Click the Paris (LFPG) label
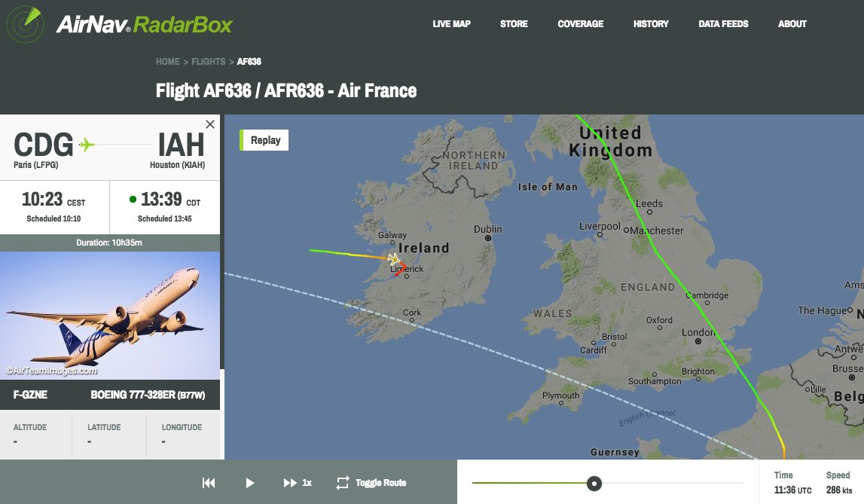864x504 pixels. 36,165
